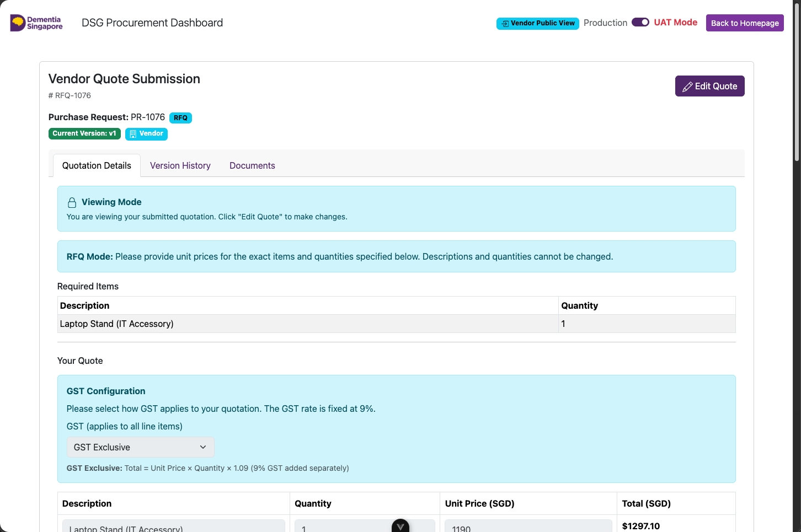This screenshot has height=532, width=801.
Task: Click the Production label
Action: click(605, 23)
